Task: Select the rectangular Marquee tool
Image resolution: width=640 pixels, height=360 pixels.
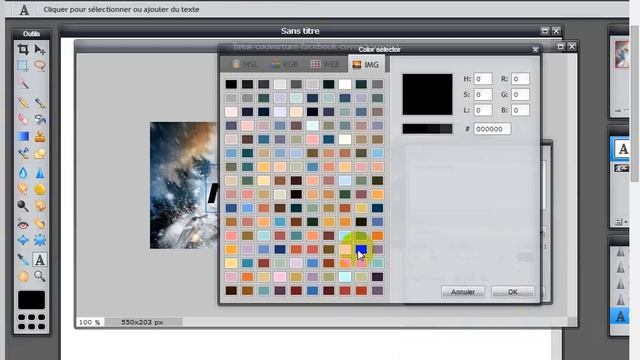Action: pos(23,65)
